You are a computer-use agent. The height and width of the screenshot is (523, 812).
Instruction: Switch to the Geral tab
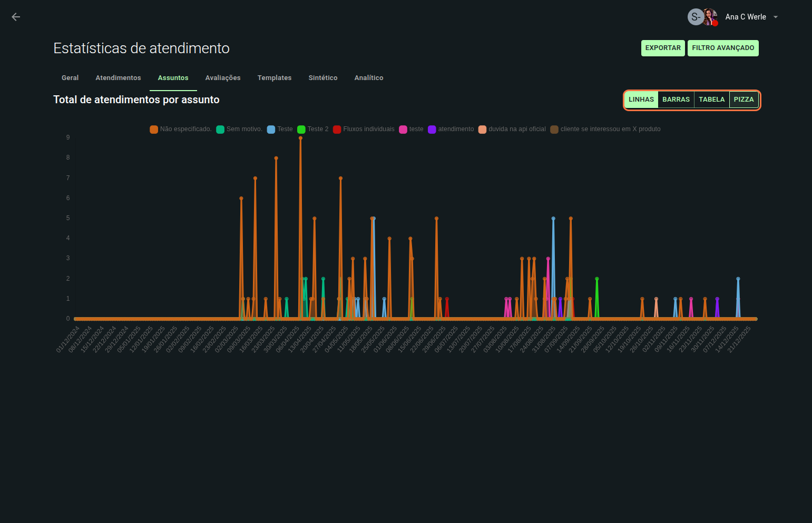pos(70,78)
